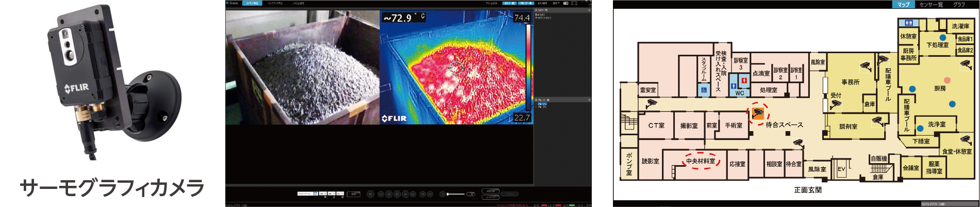Open the センサー一覧 tab
Screen dimensions: 980x207
931,4
